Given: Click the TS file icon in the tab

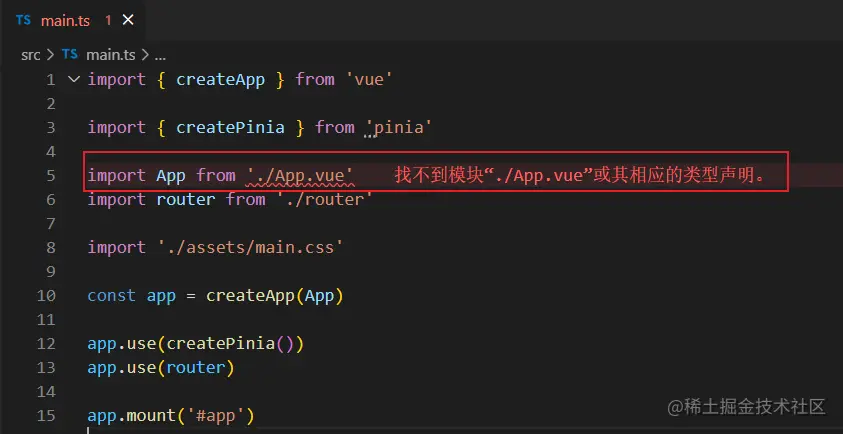Looking at the screenshot, I should tap(23, 20).
